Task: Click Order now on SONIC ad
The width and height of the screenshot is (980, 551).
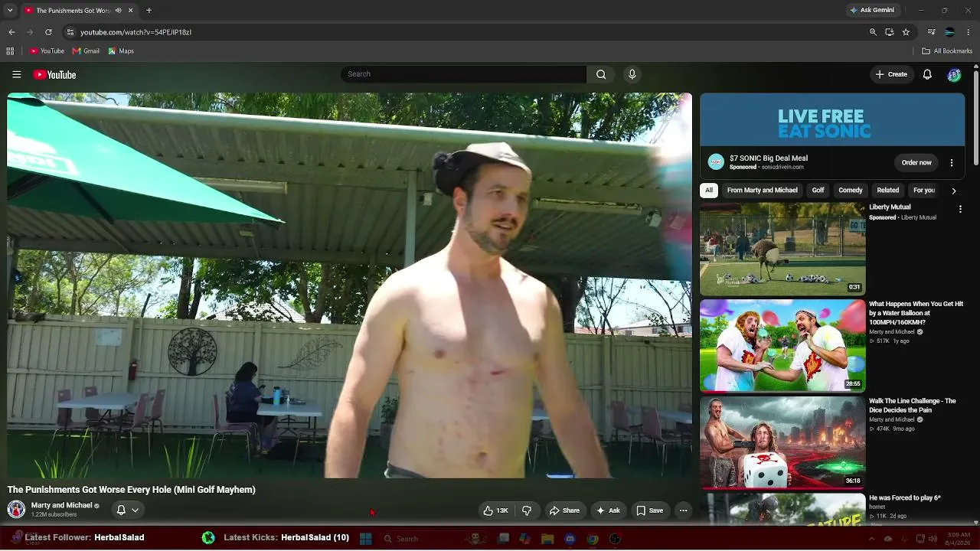Action: point(916,163)
